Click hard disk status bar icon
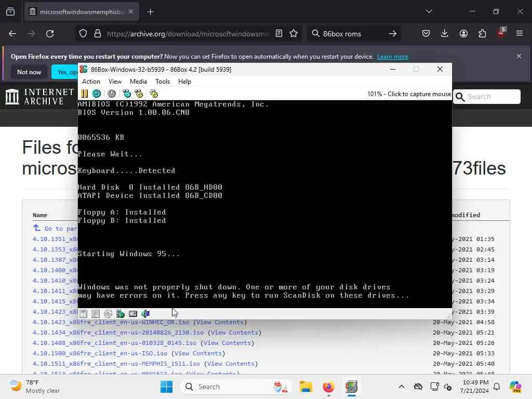The image size is (532, 399). coord(121,314)
